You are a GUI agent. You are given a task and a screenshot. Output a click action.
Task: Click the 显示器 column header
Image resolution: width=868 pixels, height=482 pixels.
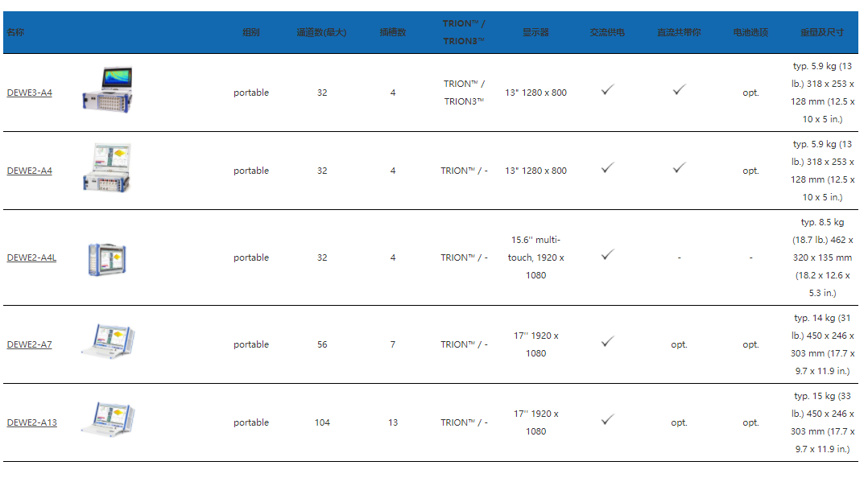[x=536, y=32]
